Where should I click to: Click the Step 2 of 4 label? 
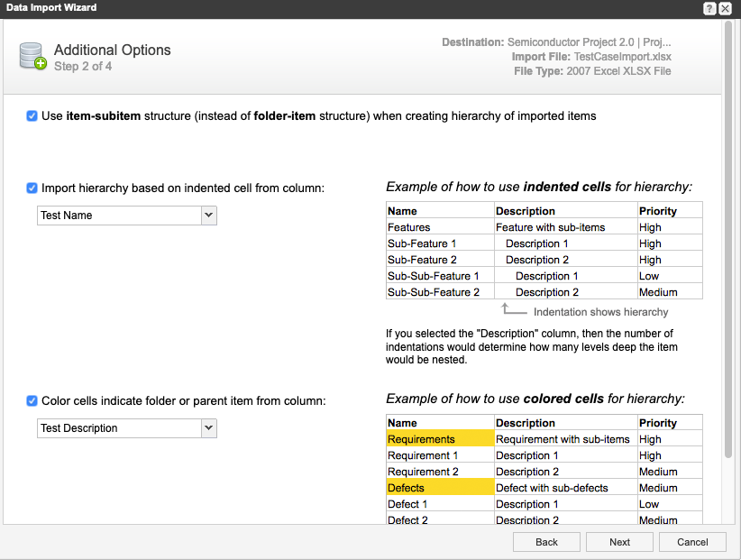(83, 67)
